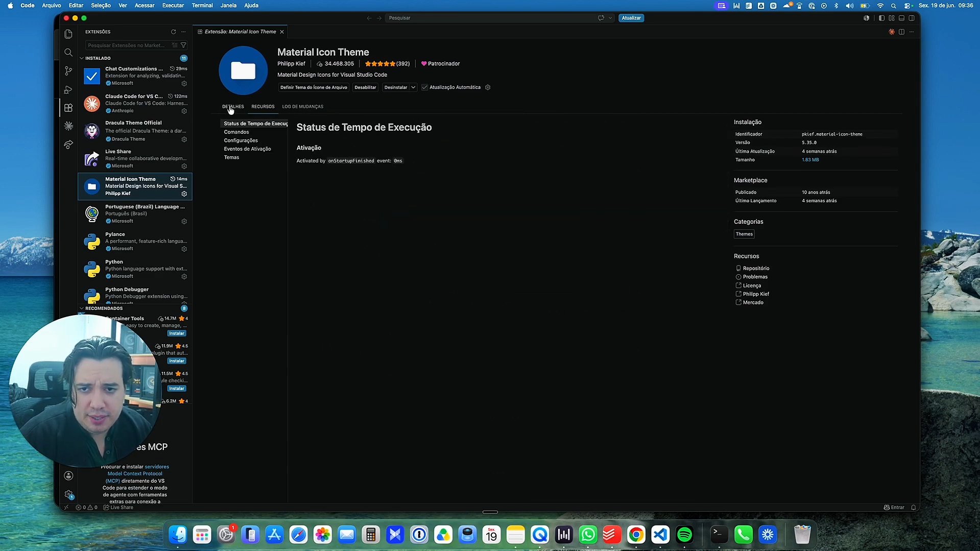Click Definir Tema do Ícone de Arquivo
Screen dimensions: 980x551
(314, 87)
